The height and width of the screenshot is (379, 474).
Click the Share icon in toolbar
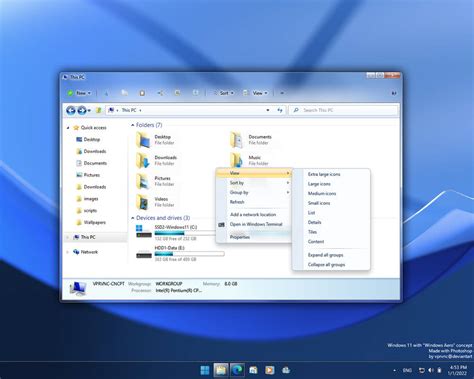click(x=160, y=93)
